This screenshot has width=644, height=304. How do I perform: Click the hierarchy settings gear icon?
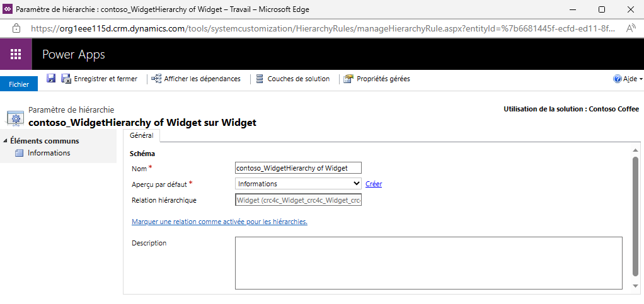click(x=16, y=118)
